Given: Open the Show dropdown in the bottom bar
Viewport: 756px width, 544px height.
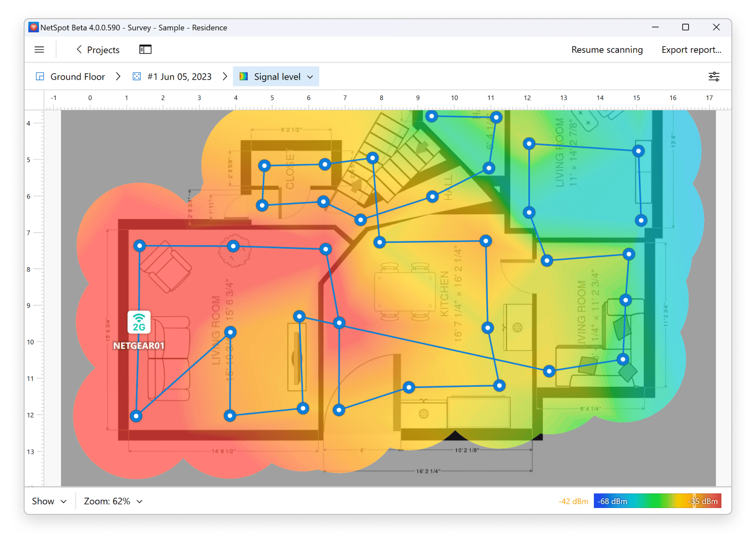Looking at the screenshot, I should click(48, 501).
